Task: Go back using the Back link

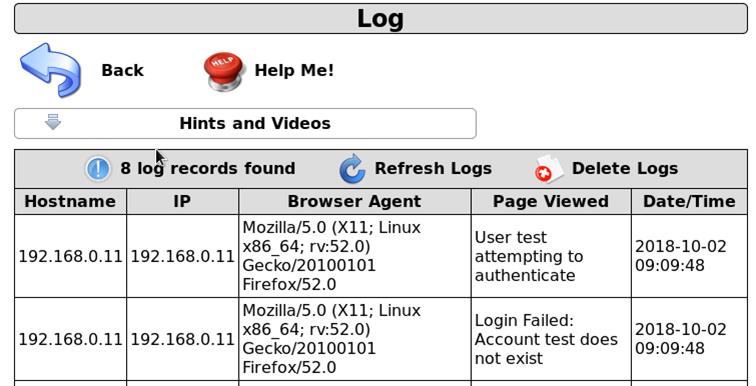Action: (x=122, y=70)
